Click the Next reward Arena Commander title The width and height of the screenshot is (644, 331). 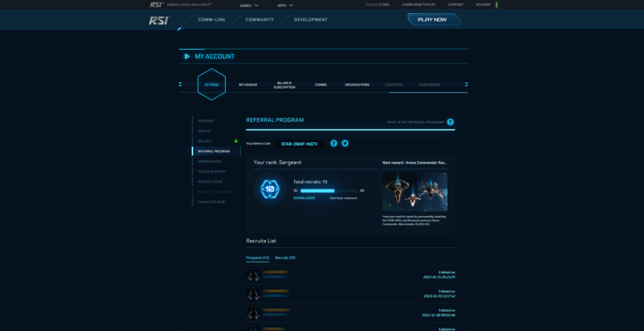(414, 162)
